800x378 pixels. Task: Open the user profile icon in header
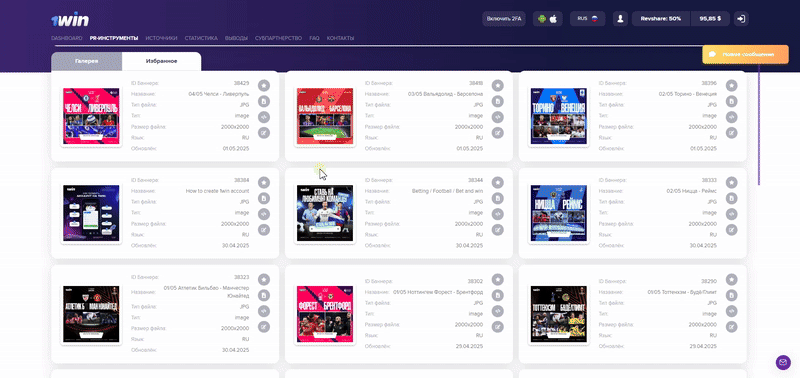coord(620,19)
